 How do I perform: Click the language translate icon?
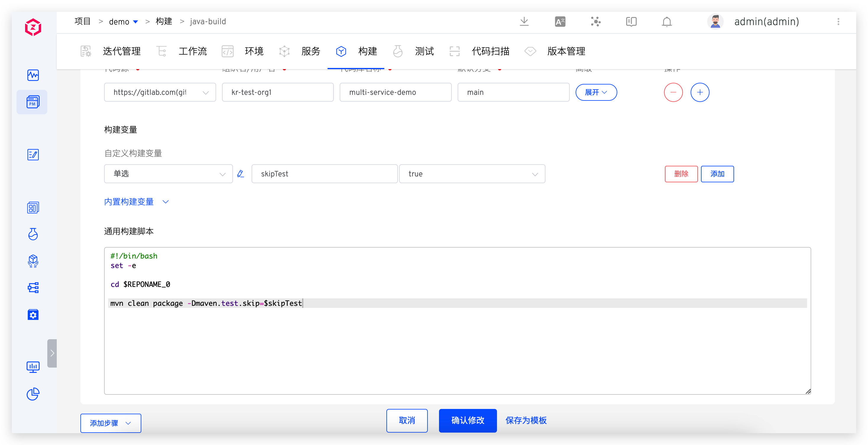[560, 22]
